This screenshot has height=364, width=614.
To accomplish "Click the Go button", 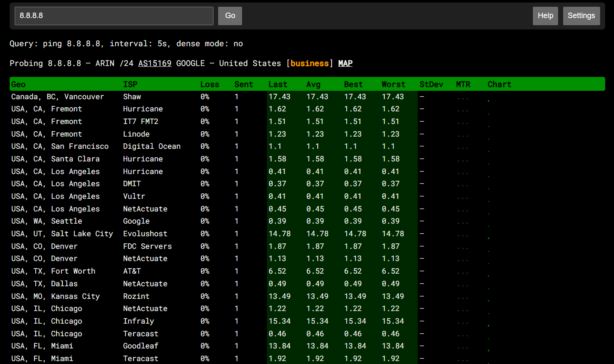I will click(x=230, y=16).
